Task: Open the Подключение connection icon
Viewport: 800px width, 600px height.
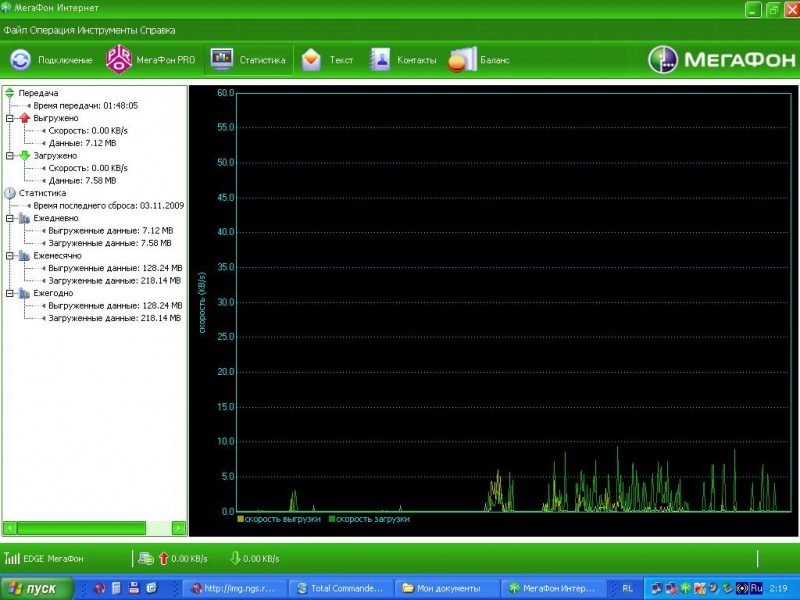Action: 20,60
